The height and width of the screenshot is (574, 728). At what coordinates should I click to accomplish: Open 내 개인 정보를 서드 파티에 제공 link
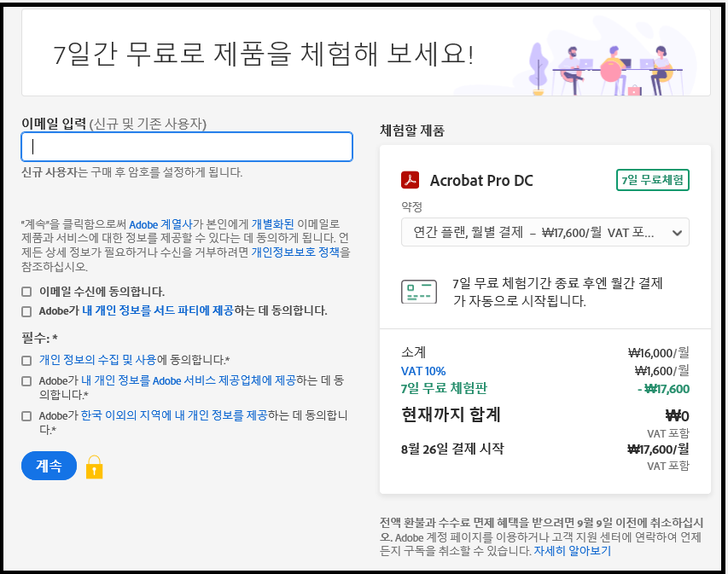(158, 310)
